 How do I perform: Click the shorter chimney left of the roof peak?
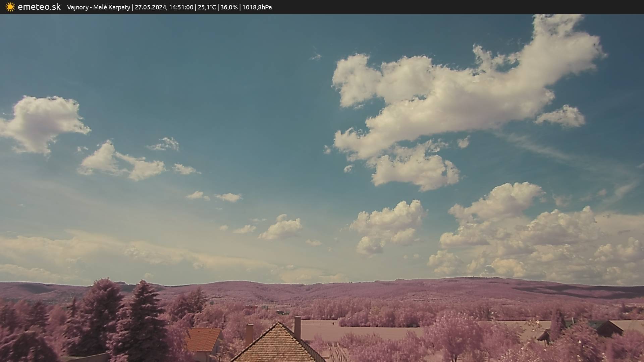point(249,334)
